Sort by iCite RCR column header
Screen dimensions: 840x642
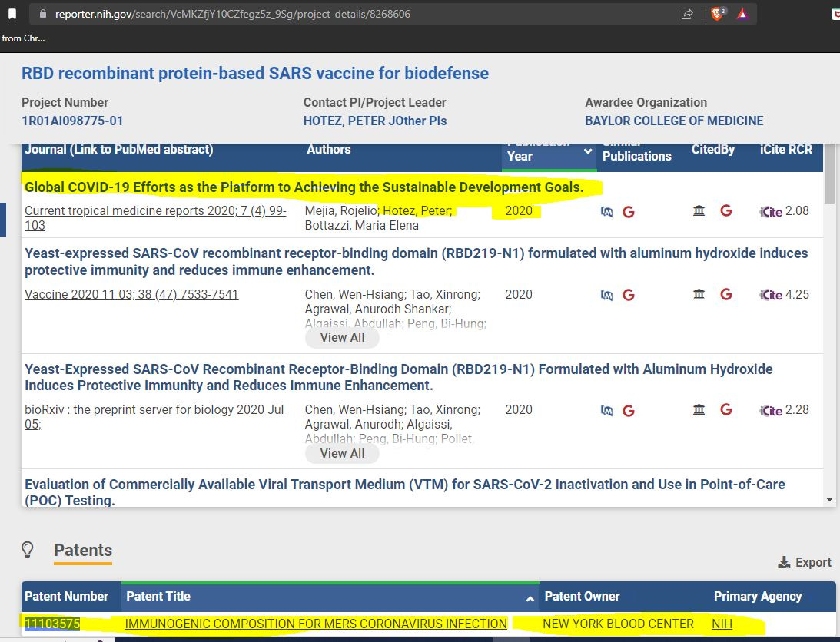(786, 150)
